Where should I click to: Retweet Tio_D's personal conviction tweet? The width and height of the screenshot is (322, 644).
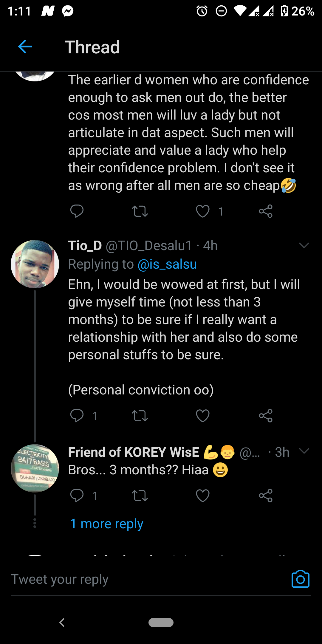click(x=140, y=416)
